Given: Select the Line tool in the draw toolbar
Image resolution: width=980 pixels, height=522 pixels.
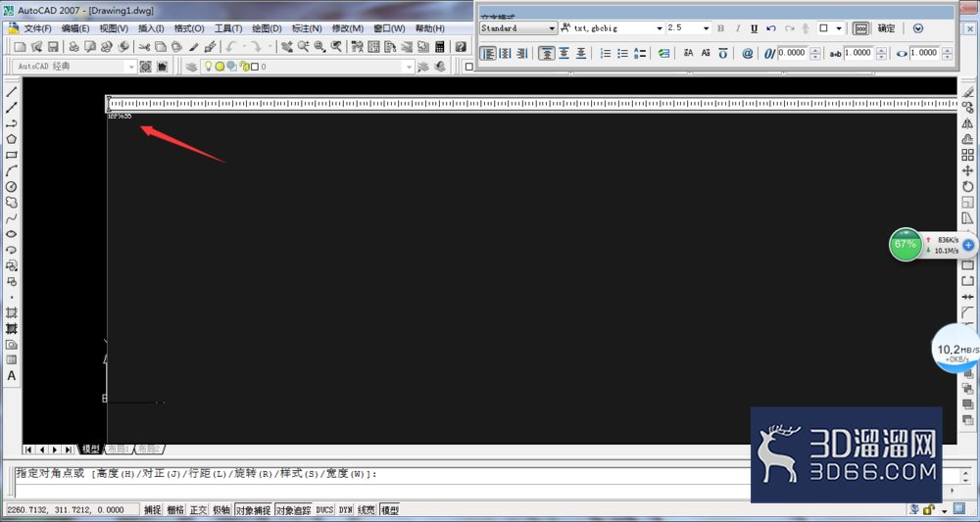Looking at the screenshot, I should click(x=11, y=92).
